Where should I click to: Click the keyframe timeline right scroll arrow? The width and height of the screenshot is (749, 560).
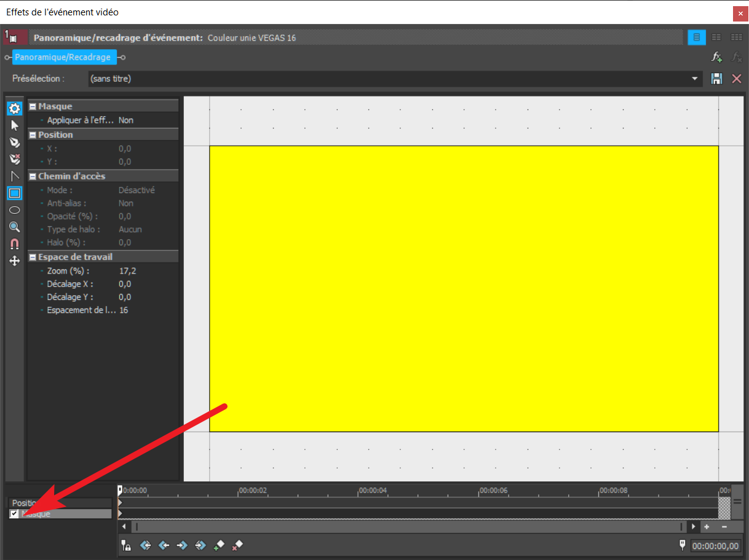coord(694,527)
